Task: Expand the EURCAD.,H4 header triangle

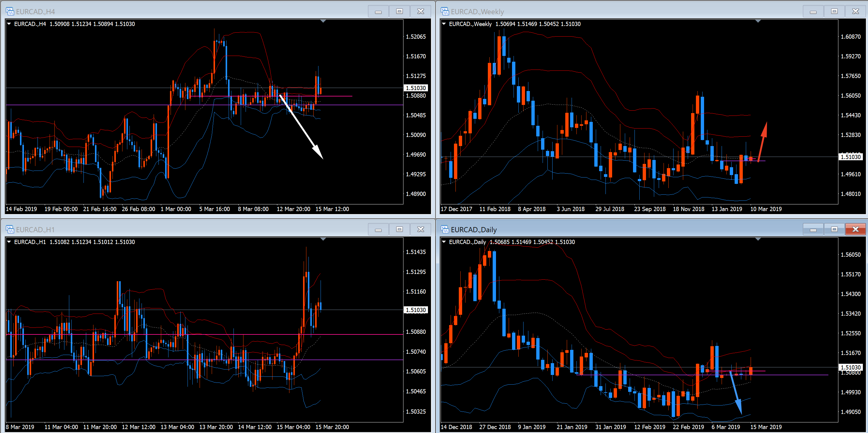Action: [9, 24]
